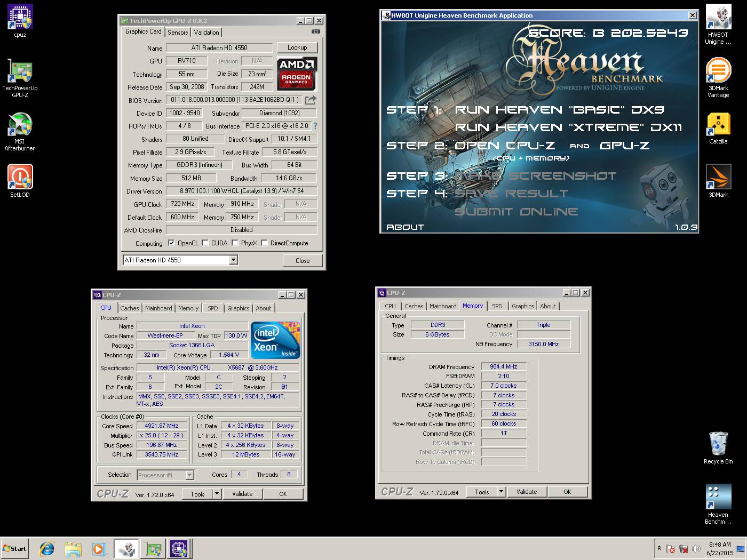
Task: Open Internet Explorer from the taskbar
Action: pos(47,548)
